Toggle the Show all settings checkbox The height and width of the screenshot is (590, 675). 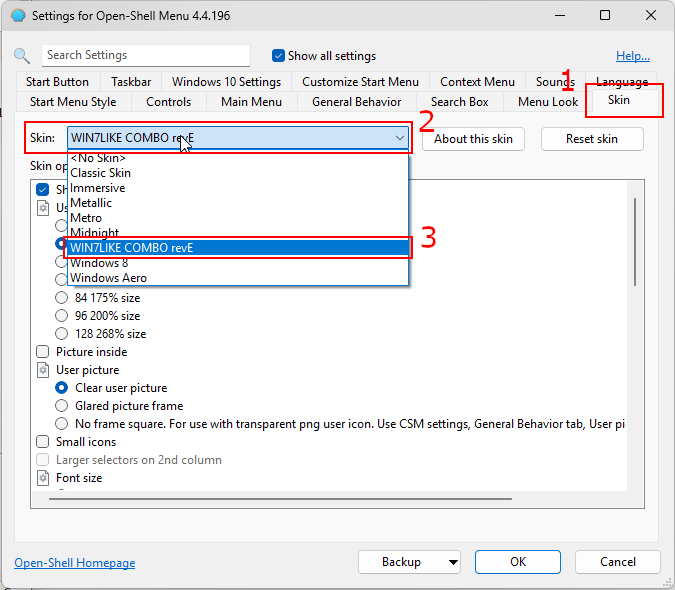(x=279, y=56)
